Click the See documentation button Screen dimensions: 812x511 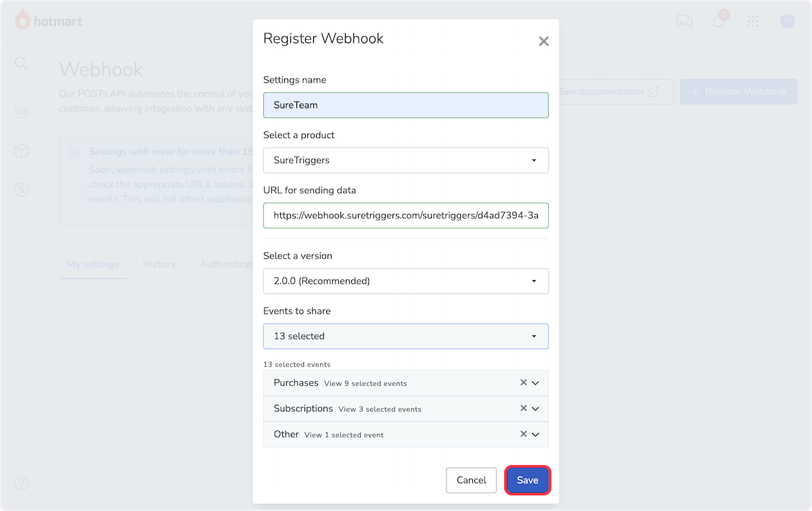(x=610, y=91)
